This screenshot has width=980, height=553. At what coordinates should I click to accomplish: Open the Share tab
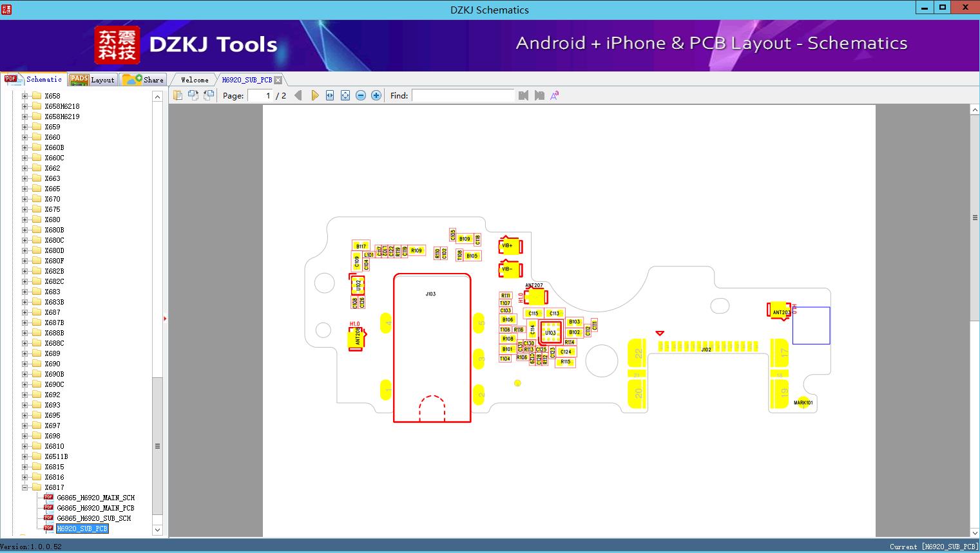coord(143,79)
